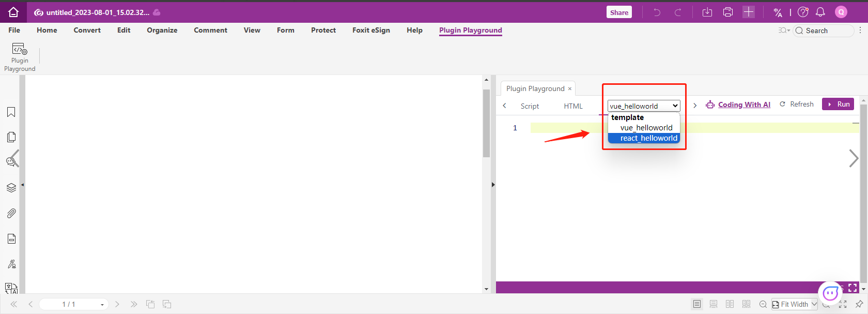The width and height of the screenshot is (868, 314).
Task: Click the zoom out magnifier
Action: click(x=763, y=304)
